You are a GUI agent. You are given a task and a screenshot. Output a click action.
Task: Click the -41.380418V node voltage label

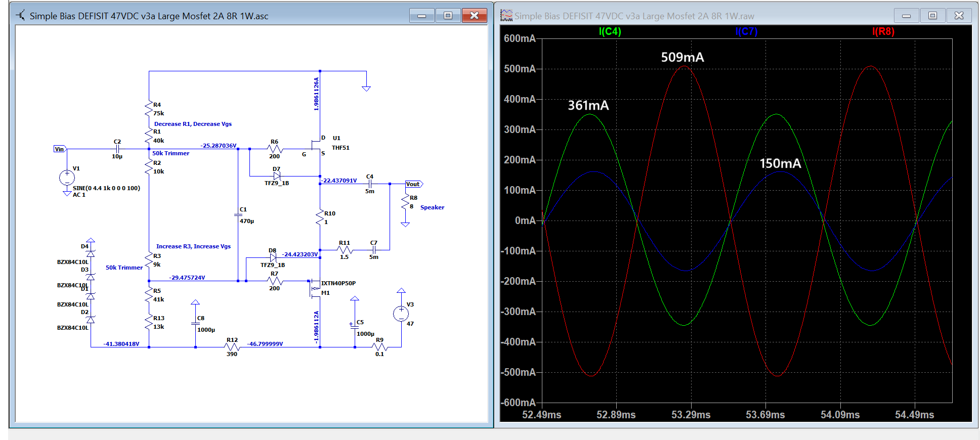coord(121,344)
